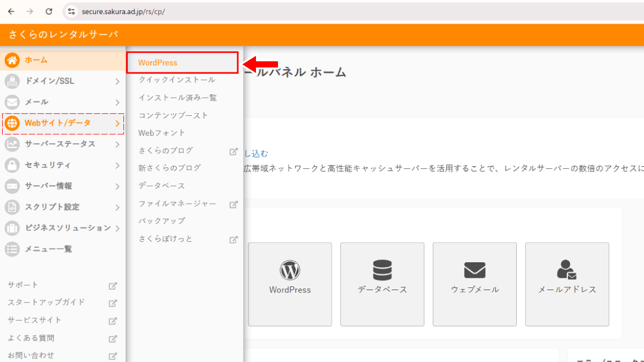Open the メールアドレス shortcut card
Screen dimensions: 644x362
click(567, 284)
